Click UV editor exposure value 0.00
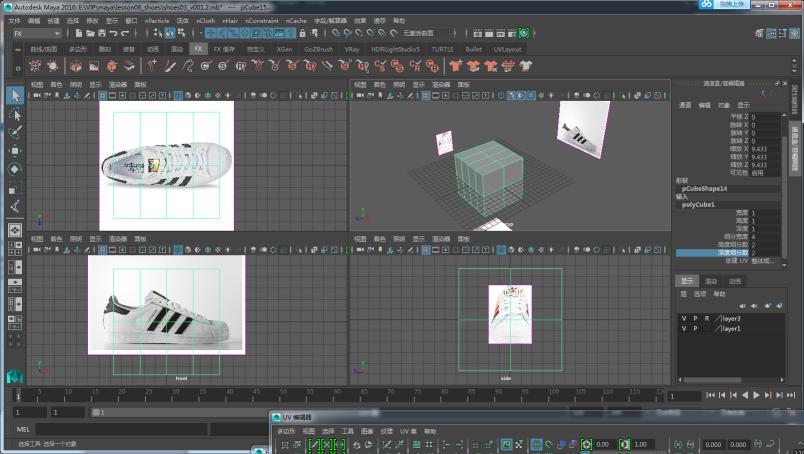The width and height of the screenshot is (804, 454). pyautogui.click(x=603, y=444)
